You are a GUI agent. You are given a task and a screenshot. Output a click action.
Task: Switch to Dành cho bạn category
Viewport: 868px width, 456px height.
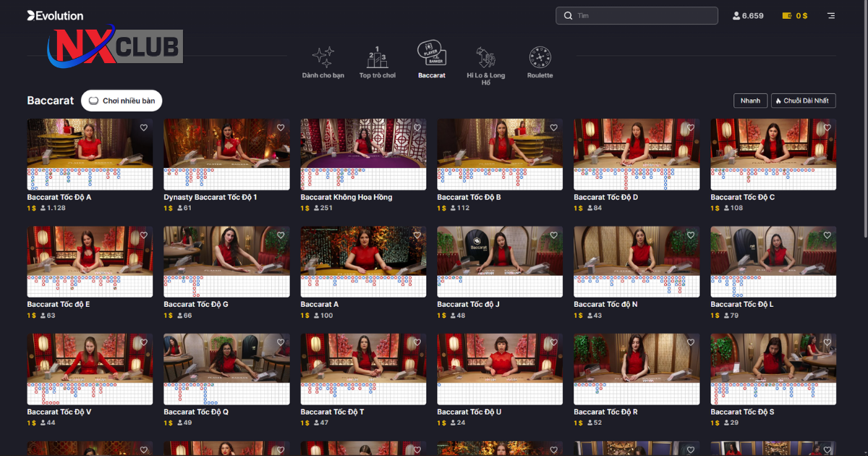pos(323,62)
